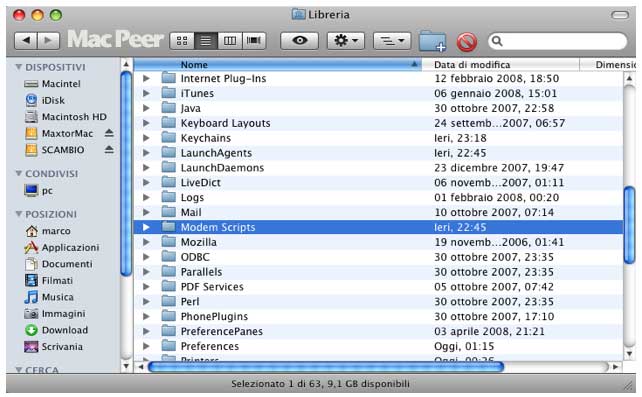Switch to column view

pyautogui.click(x=230, y=41)
